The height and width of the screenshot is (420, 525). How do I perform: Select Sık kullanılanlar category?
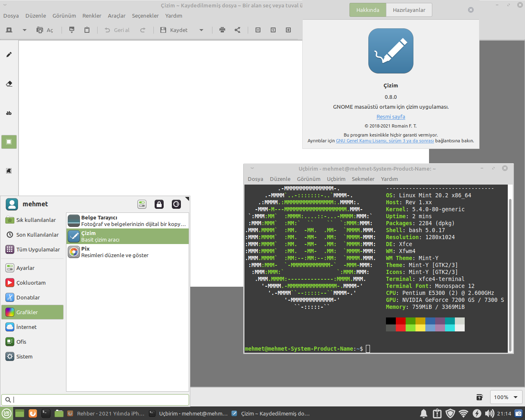pos(32,220)
